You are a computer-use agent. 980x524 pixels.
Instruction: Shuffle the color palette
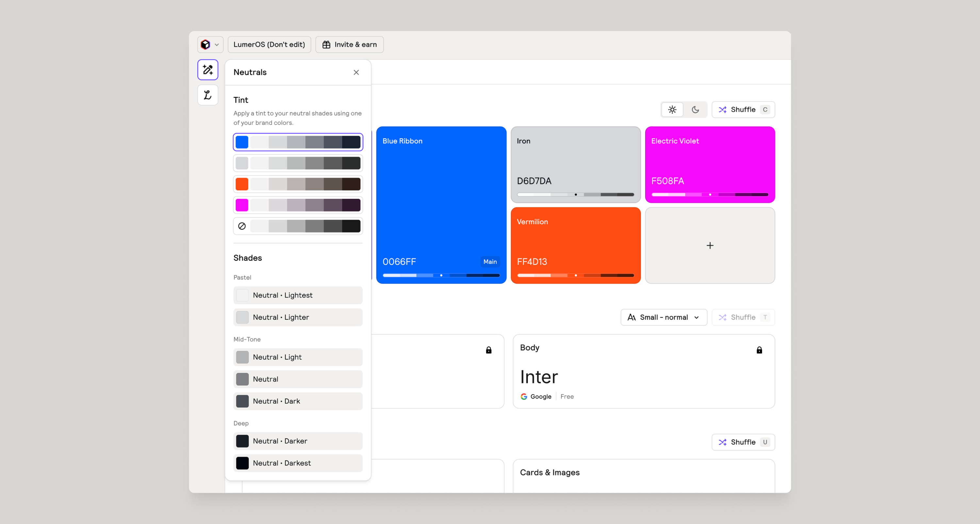[x=743, y=109]
